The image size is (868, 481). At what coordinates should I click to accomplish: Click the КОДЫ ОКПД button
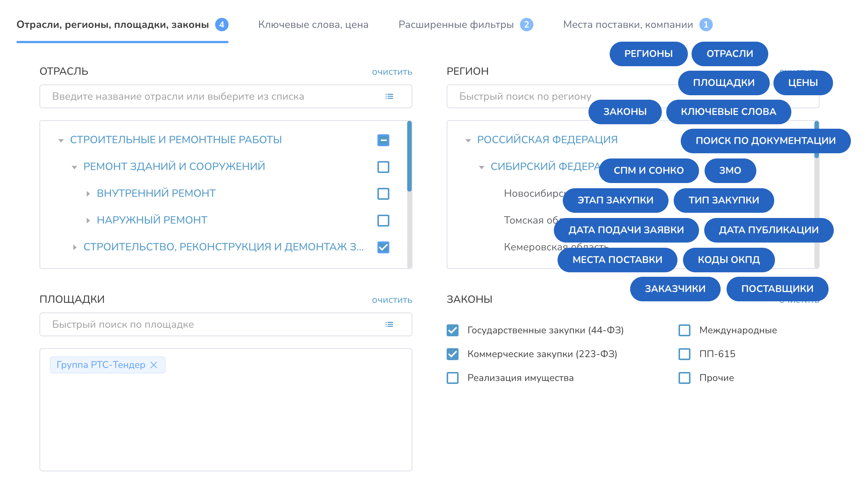[x=729, y=260]
